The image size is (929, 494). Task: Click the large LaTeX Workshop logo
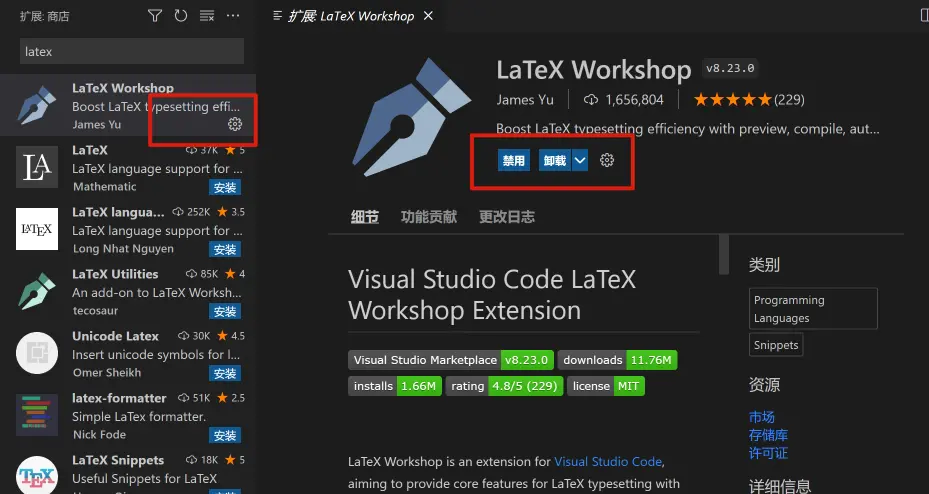pos(412,116)
